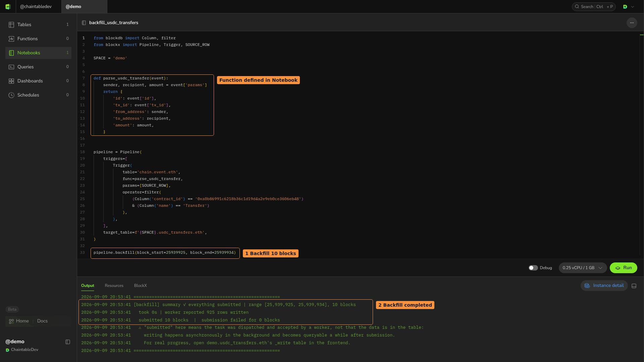
Task: Click the pipeline.backfill code line
Action: coord(165,253)
